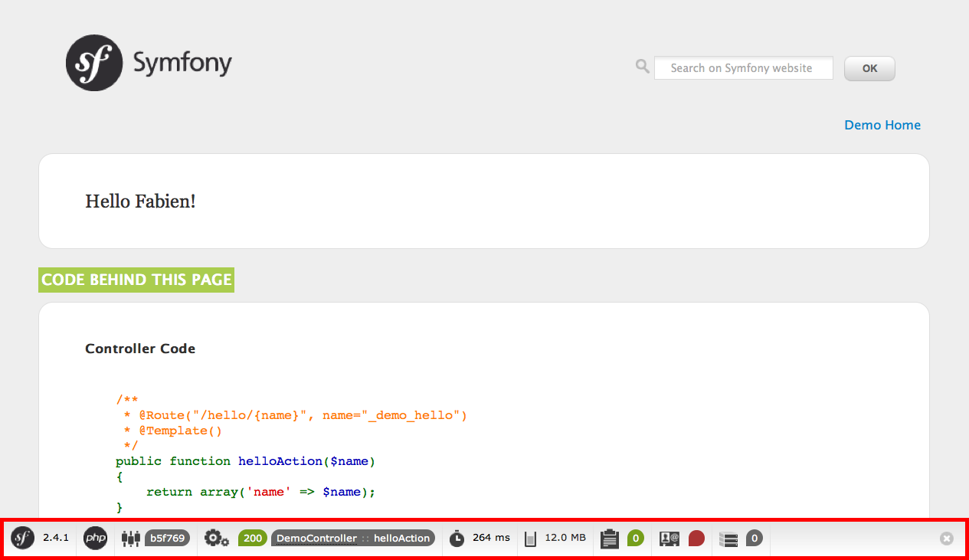
Task: Click the profiler config icon beside b5f769
Action: (131, 539)
